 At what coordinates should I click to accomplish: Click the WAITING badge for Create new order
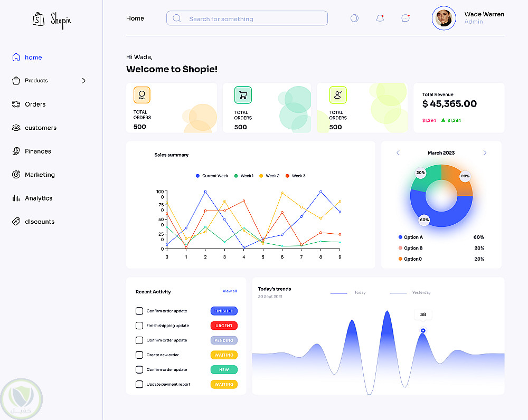(x=224, y=355)
